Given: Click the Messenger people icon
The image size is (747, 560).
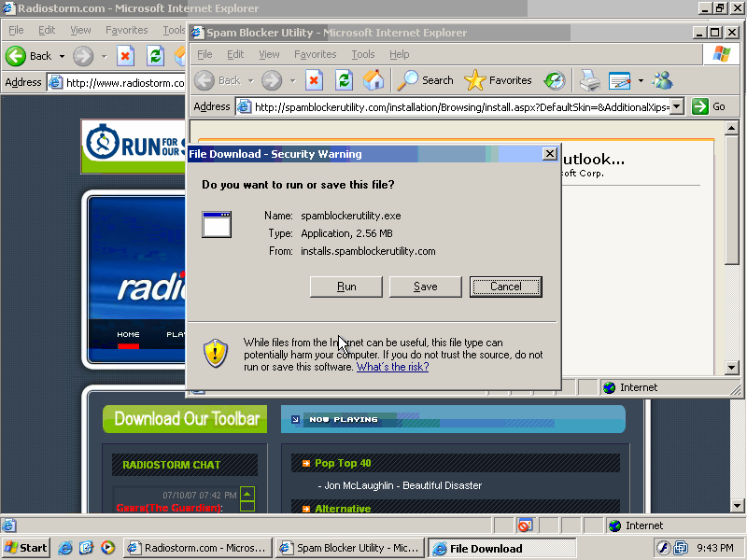Looking at the screenshot, I should (x=663, y=80).
